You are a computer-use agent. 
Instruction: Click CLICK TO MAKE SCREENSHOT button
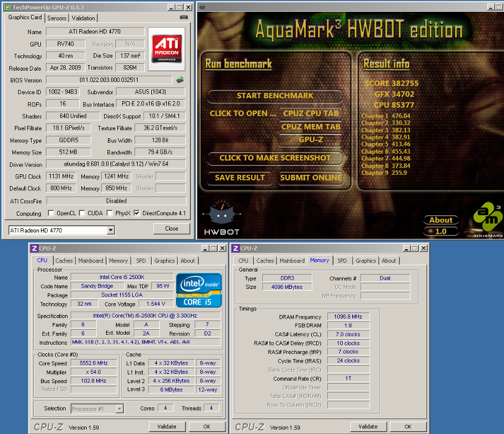coord(275,158)
